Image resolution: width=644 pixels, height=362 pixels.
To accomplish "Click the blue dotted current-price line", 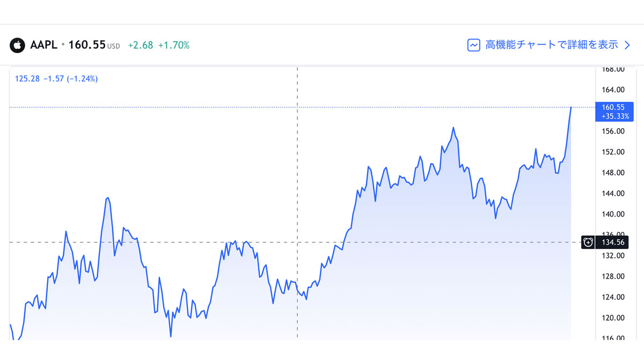I will point(301,107).
